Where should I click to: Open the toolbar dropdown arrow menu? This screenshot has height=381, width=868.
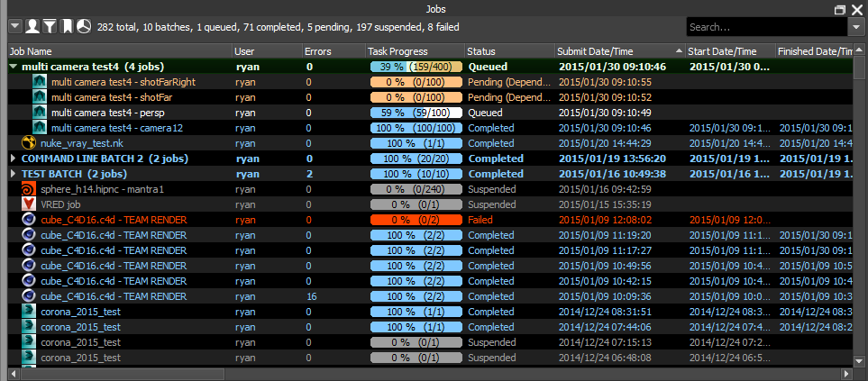click(x=15, y=27)
